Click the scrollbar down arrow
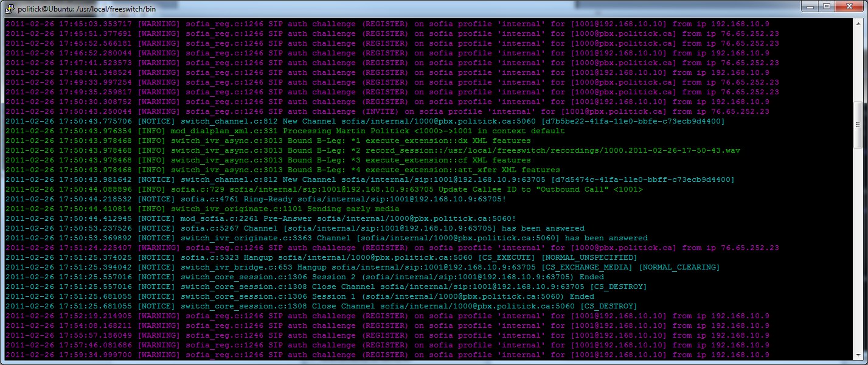Image resolution: width=868 pixels, height=365 pixels. pyautogui.click(x=858, y=355)
